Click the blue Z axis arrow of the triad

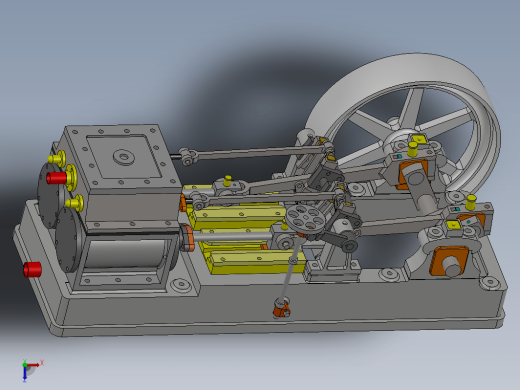25,374
